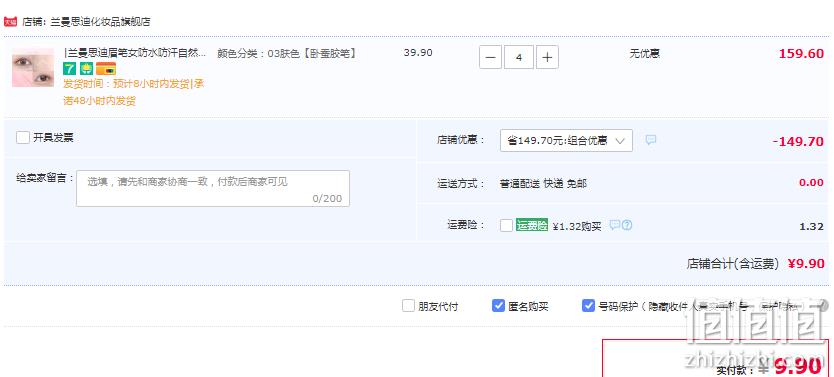This screenshot has width=834, height=377.
Task: Click the quantity field showing 4
Action: (519, 57)
